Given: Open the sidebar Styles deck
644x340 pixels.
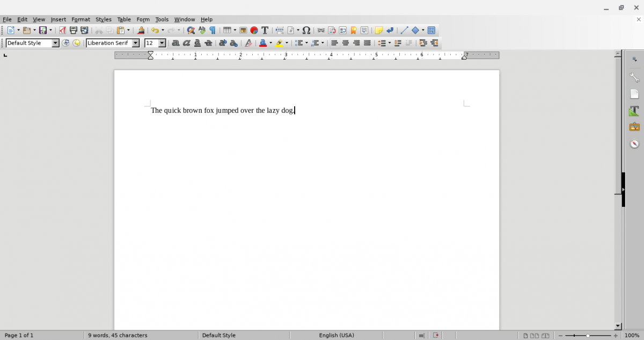Looking at the screenshot, I should 634,111.
